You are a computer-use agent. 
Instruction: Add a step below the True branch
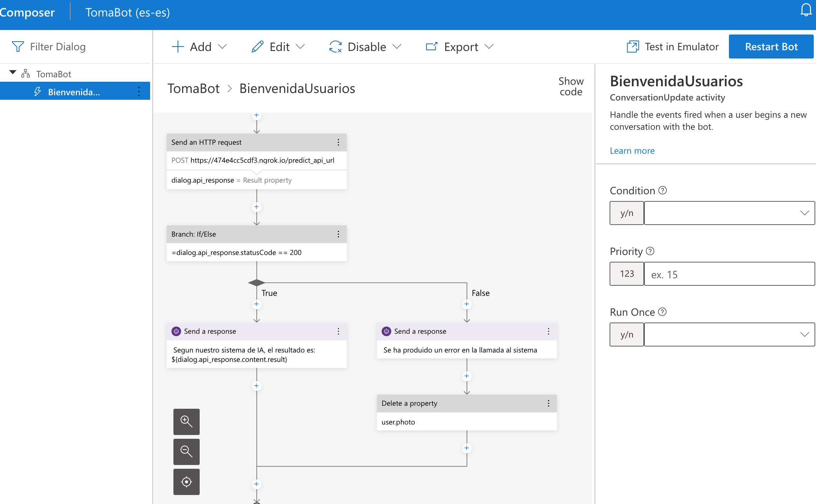tap(256, 304)
